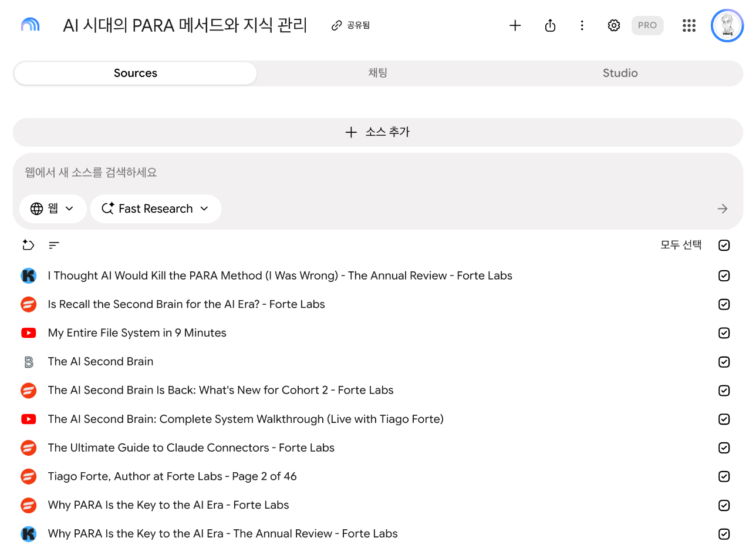The width and height of the screenshot is (756, 558).
Task: Click the 모두 선택 label
Action: tap(681, 245)
